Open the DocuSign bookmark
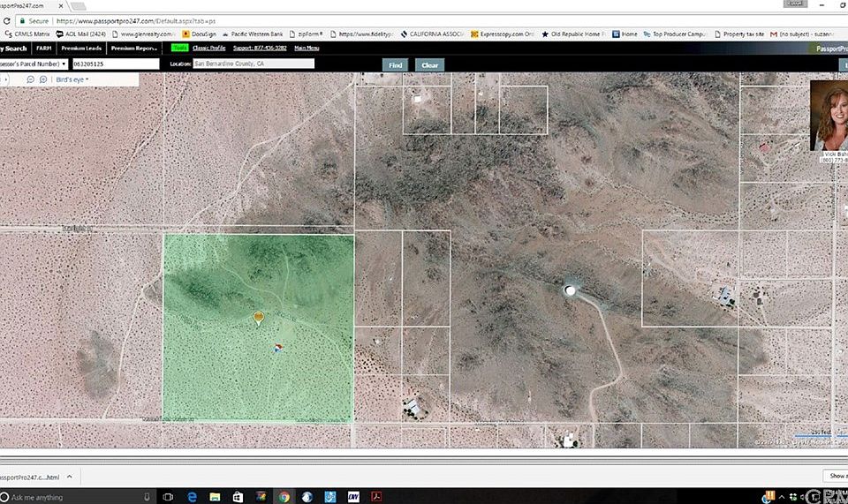848x504 pixels. point(200,34)
